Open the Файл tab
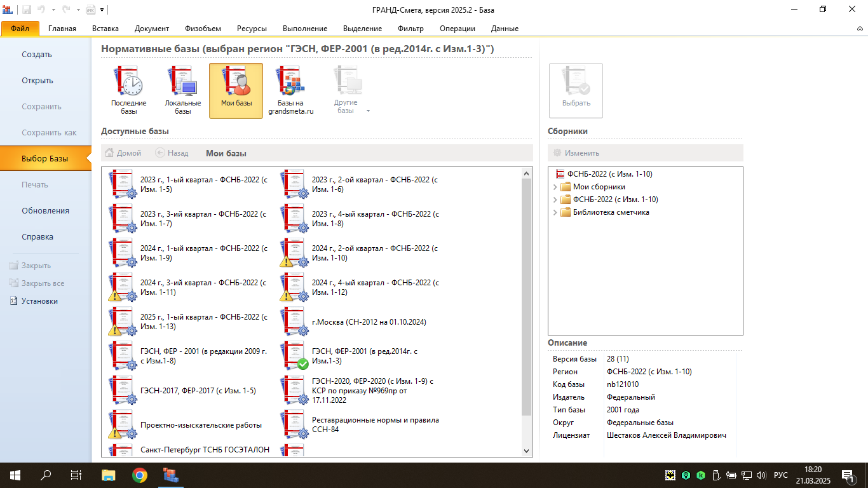 pos(20,29)
